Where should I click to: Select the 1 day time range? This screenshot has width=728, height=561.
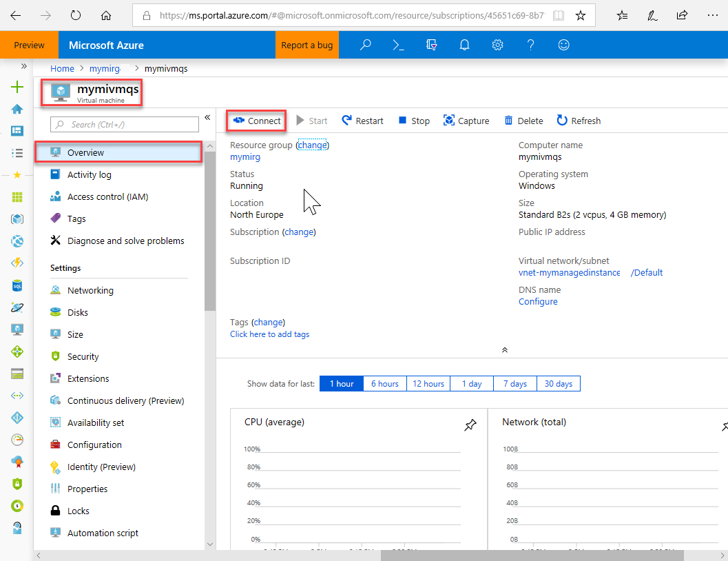click(472, 384)
